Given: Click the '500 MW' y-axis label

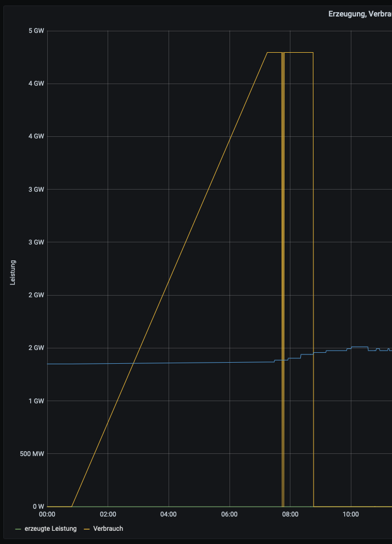Looking at the screenshot, I should point(32,454).
